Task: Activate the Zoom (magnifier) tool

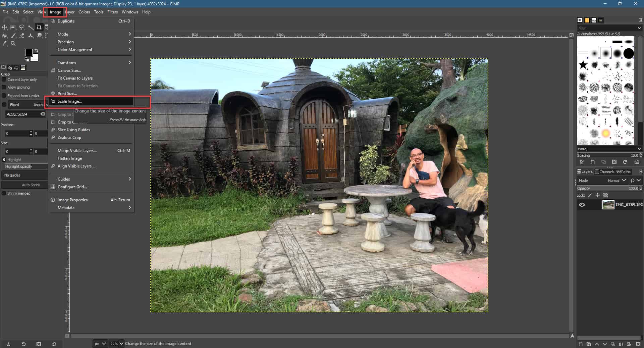Action: click(13, 43)
